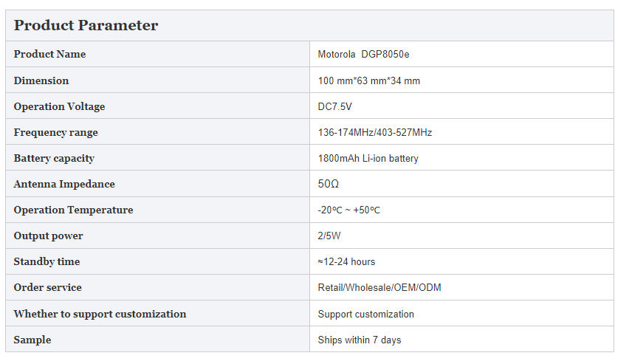This screenshot has height=364, width=629.
Task: Select the Frequency range label
Action: (x=56, y=132)
